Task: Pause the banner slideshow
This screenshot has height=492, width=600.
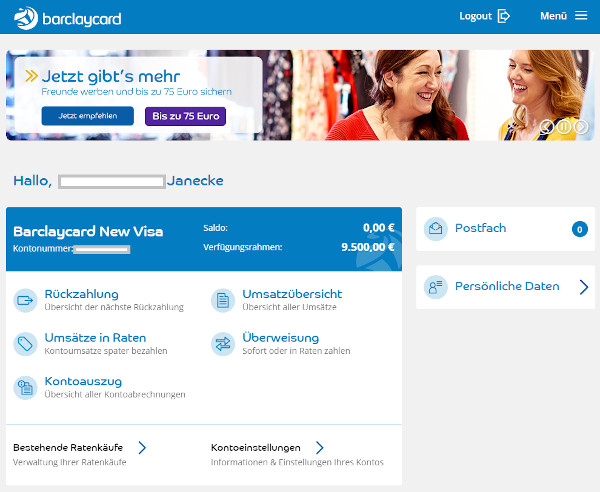Action: click(x=564, y=126)
